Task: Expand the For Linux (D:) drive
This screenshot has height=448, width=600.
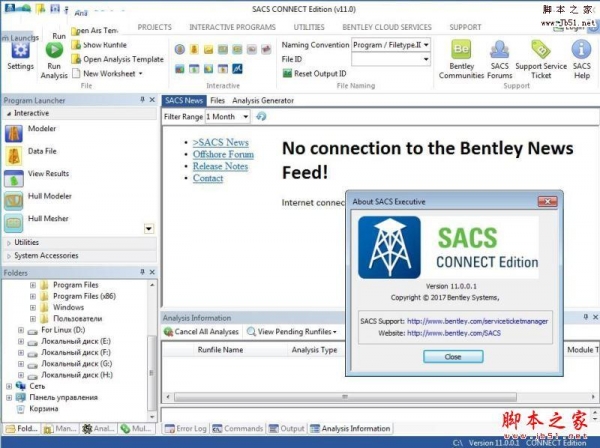Action: 21,330
